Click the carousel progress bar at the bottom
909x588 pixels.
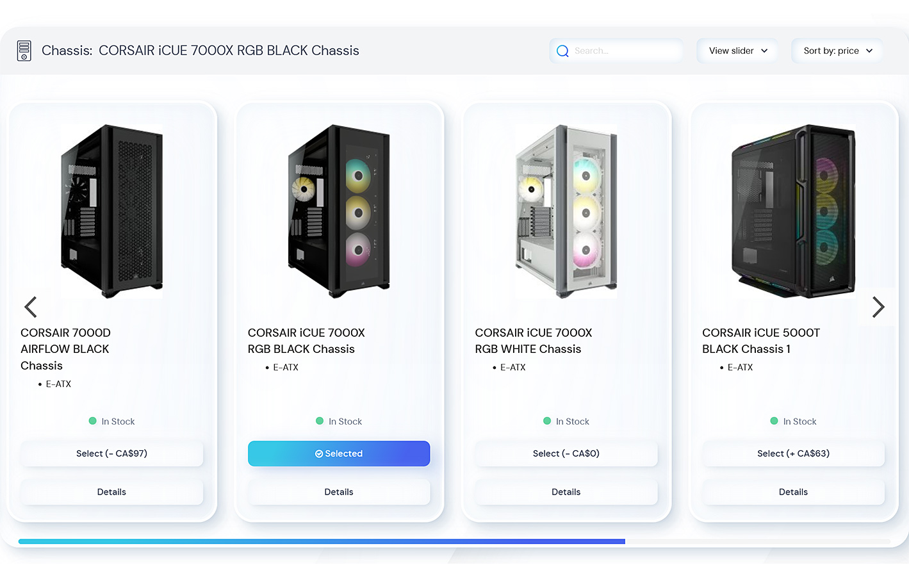click(x=454, y=541)
